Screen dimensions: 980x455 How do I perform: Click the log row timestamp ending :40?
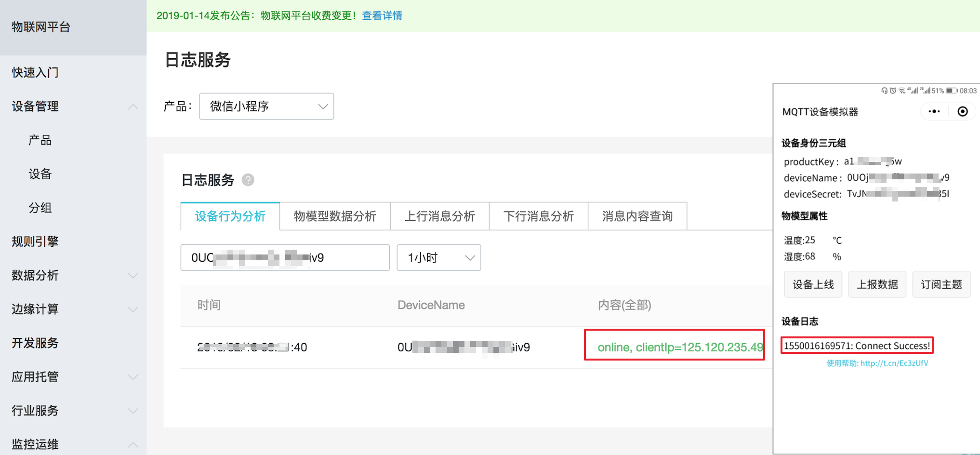click(252, 347)
